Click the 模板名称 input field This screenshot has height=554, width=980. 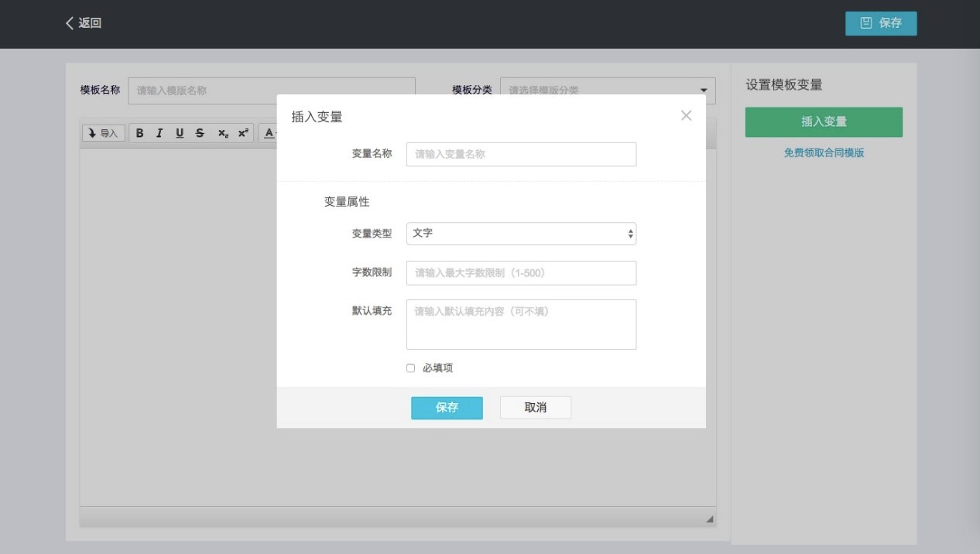[272, 91]
